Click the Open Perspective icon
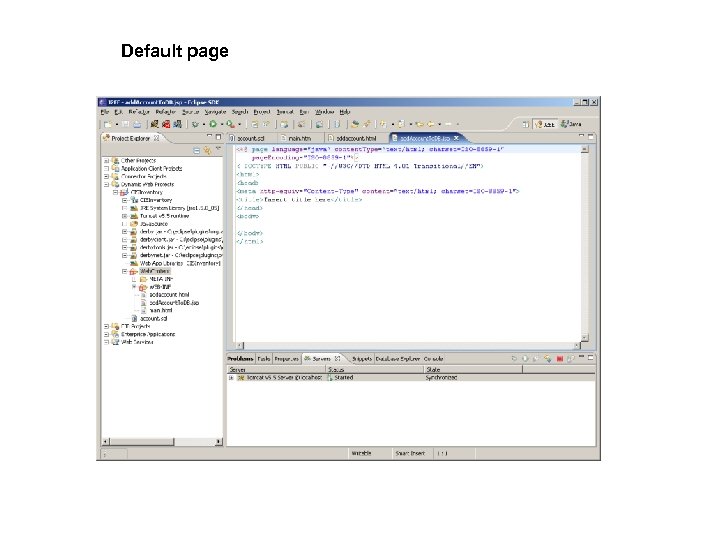This screenshot has width=720, height=540. [526, 124]
